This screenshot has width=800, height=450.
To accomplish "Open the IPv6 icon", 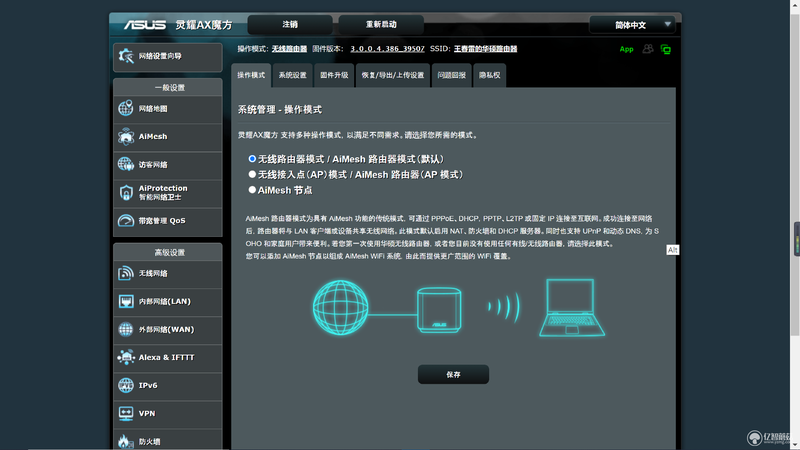I will tap(126, 385).
